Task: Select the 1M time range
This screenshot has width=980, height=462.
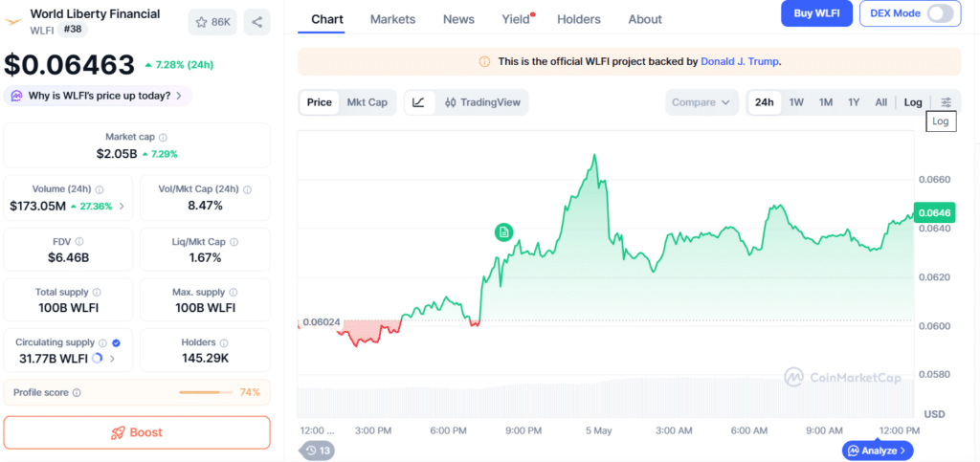Action: click(x=826, y=102)
